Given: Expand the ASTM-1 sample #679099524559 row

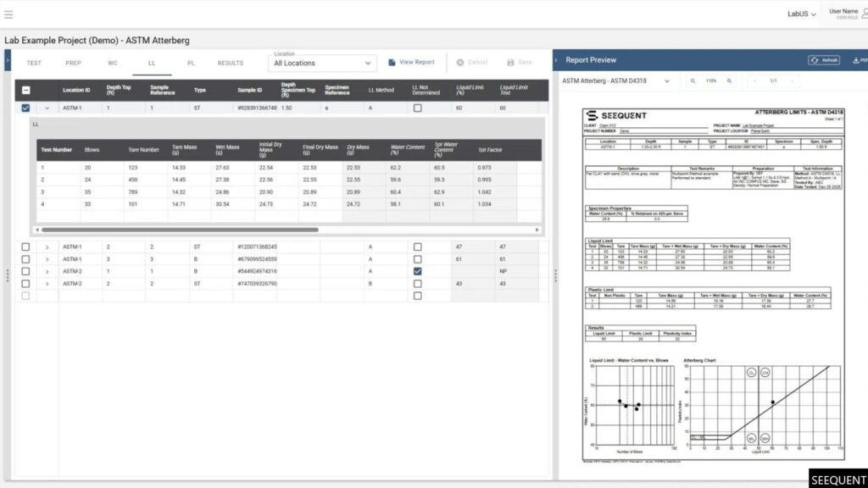Looking at the screenshot, I should (47, 259).
